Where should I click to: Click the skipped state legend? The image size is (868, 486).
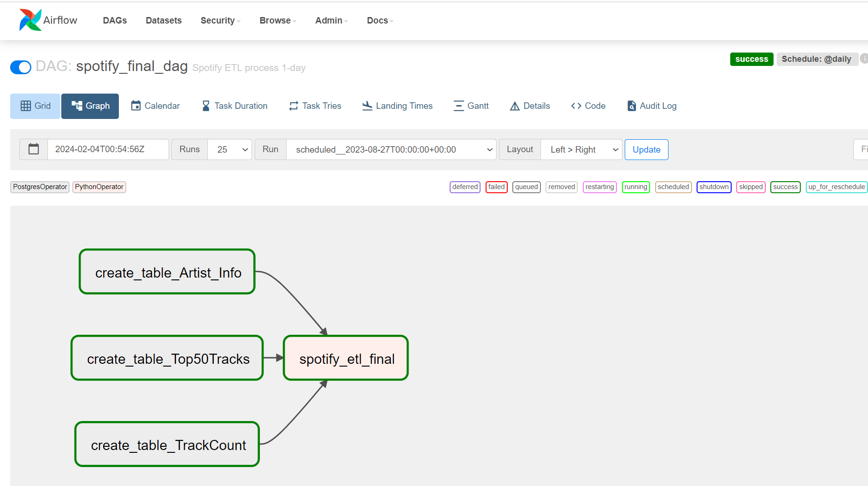point(751,187)
